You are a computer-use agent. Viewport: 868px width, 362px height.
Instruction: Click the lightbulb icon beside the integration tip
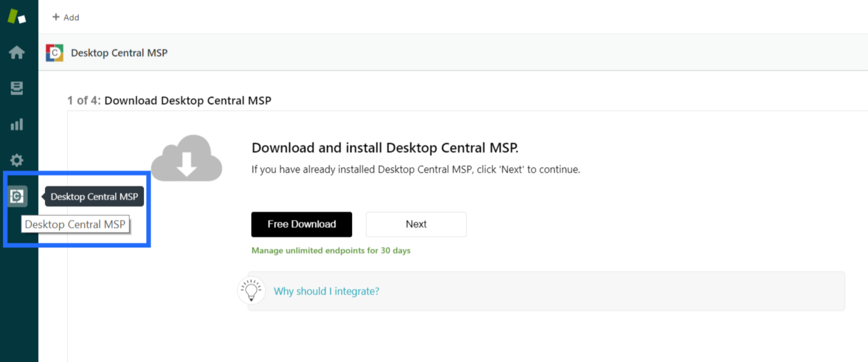251,290
